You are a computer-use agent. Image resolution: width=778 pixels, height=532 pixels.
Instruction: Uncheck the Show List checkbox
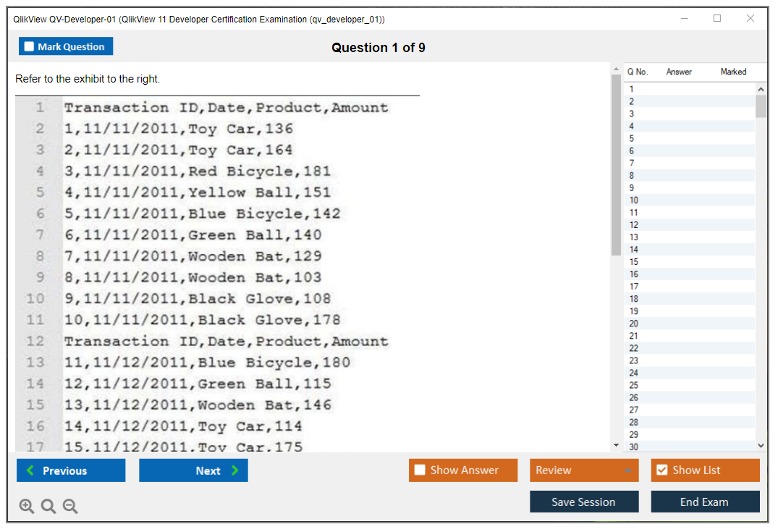pos(661,470)
